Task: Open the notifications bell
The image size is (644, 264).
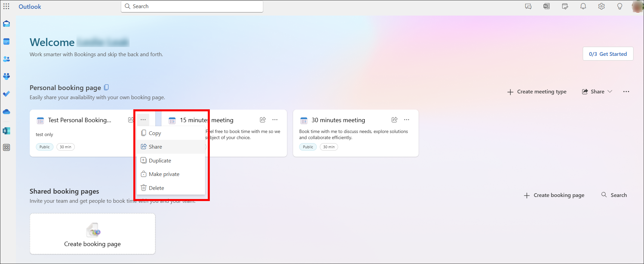Action: pos(583,6)
